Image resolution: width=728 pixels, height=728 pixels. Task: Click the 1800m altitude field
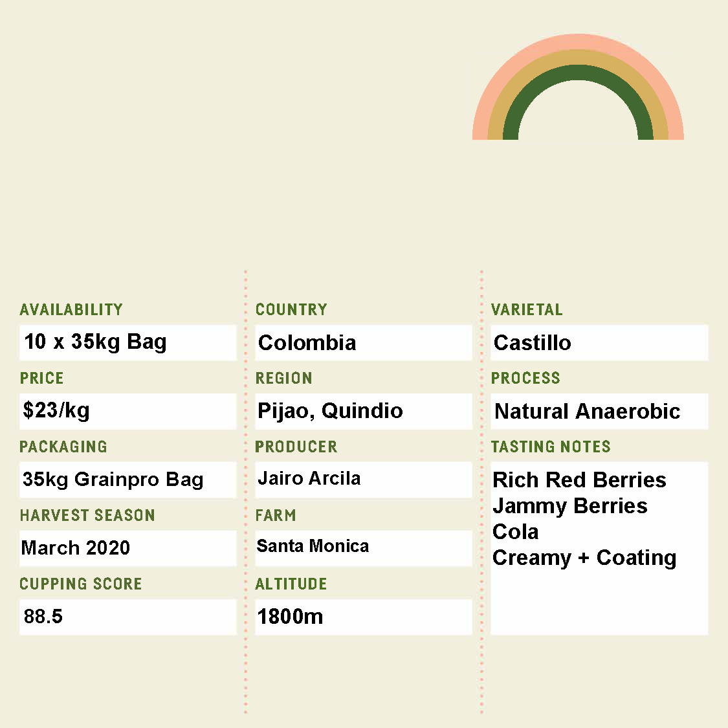tap(364, 617)
